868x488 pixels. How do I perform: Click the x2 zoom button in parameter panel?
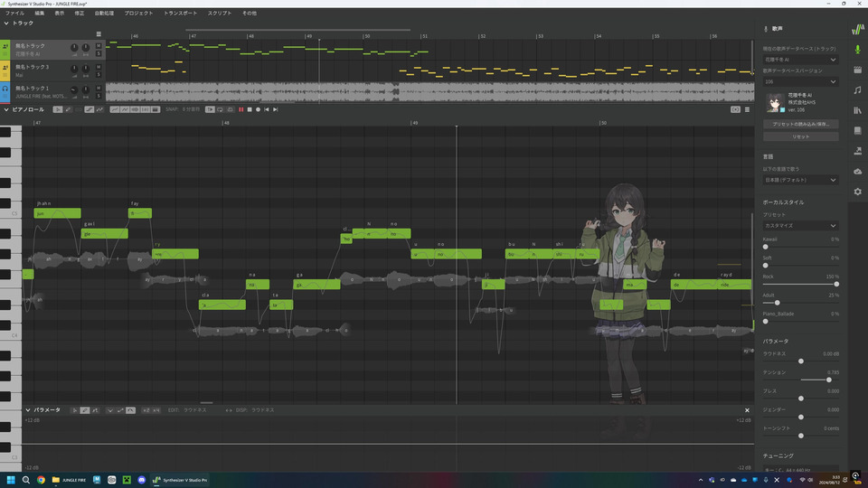pos(146,410)
